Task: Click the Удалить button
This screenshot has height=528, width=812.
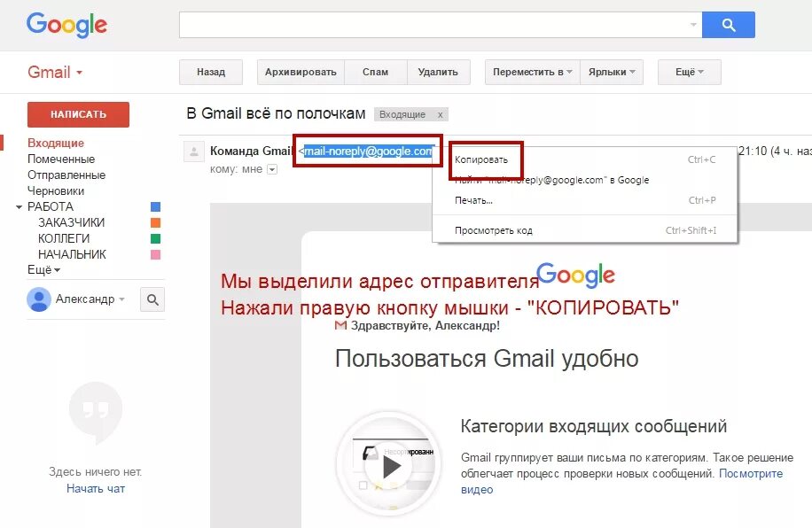Action: coord(438,72)
